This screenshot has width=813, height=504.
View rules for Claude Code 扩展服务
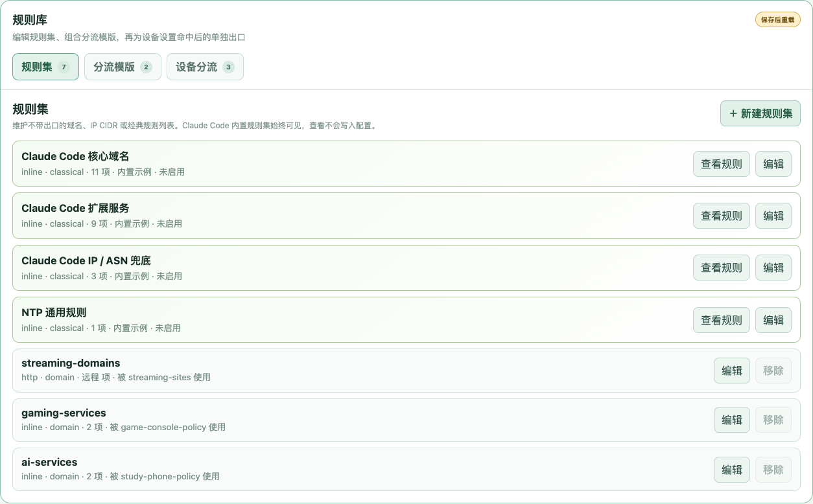(722, 216)
